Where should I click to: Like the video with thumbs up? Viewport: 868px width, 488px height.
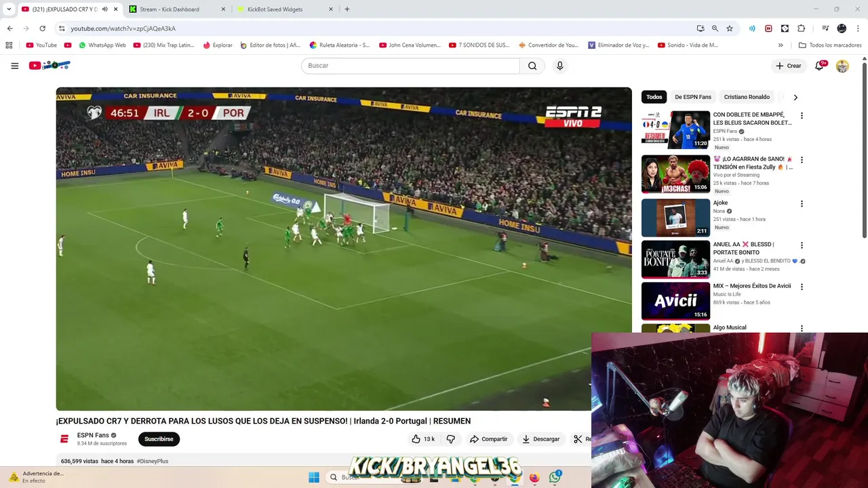423,439
